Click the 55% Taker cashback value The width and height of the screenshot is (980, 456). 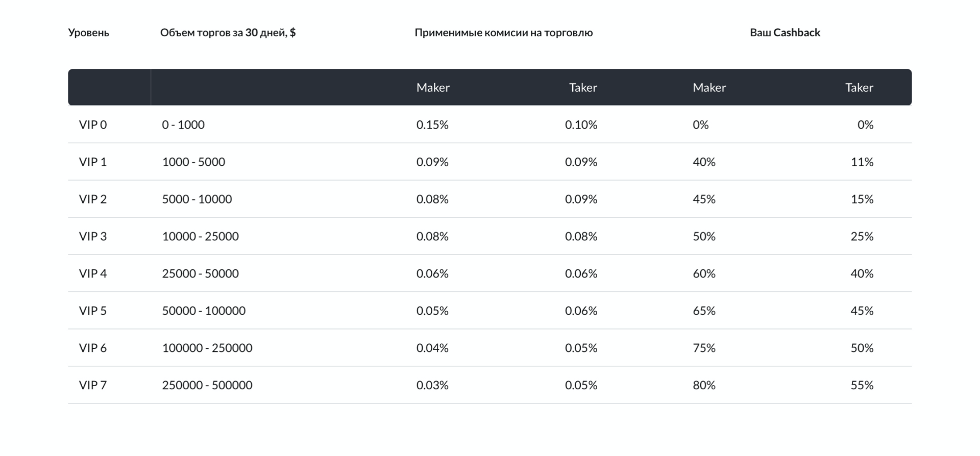(862, 386)
